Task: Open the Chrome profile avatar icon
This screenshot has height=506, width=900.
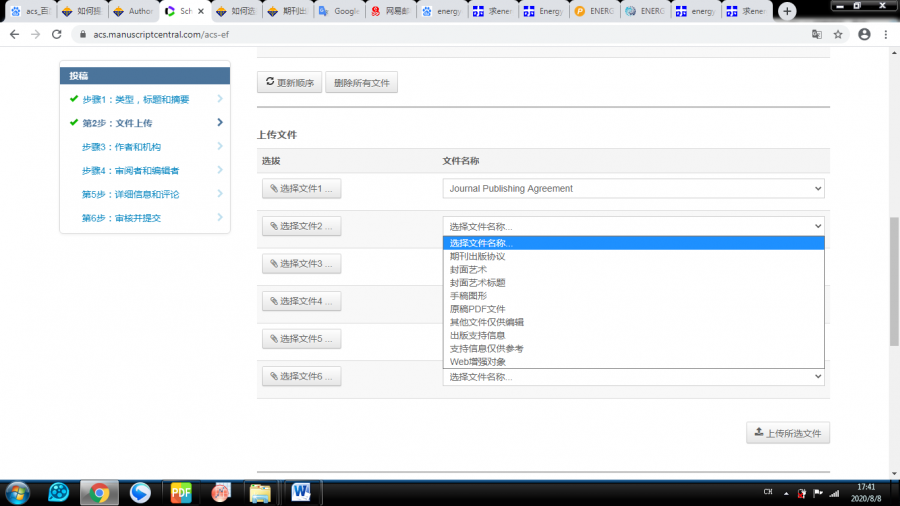Action: pos(864,34)
